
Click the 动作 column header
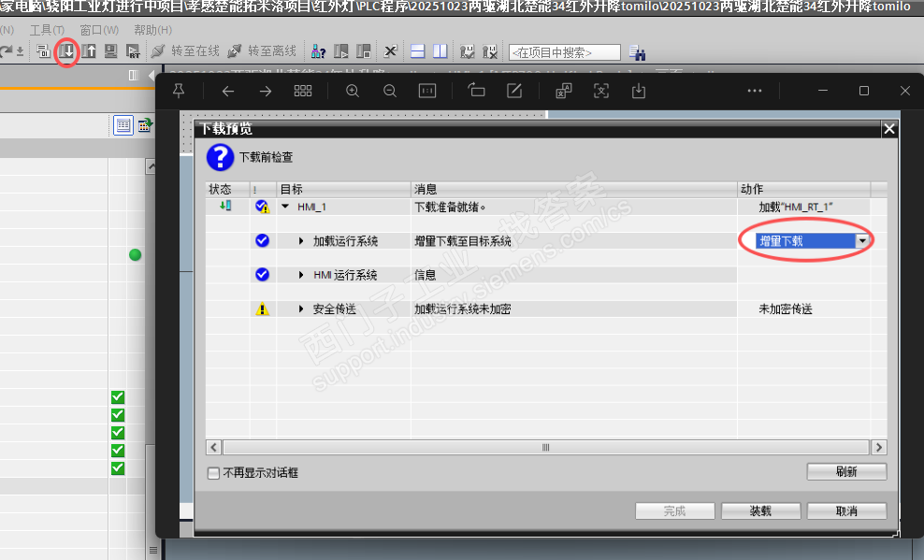[x=803, y=189]
